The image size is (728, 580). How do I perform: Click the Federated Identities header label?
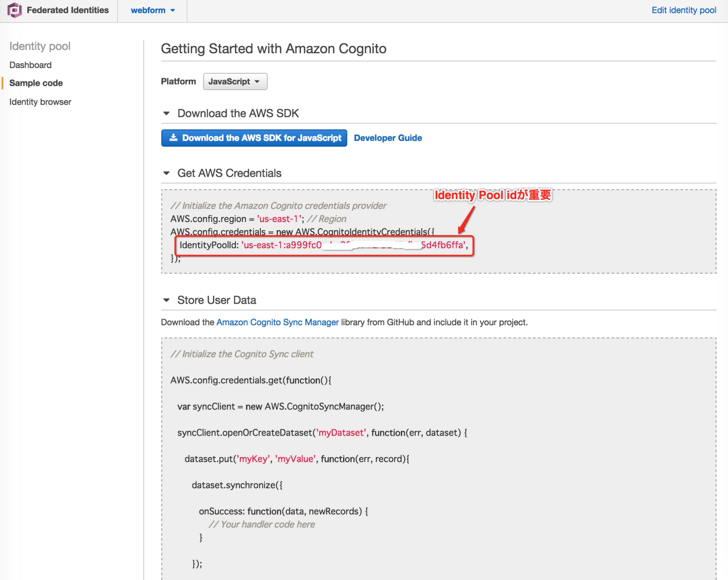(68, 10)
